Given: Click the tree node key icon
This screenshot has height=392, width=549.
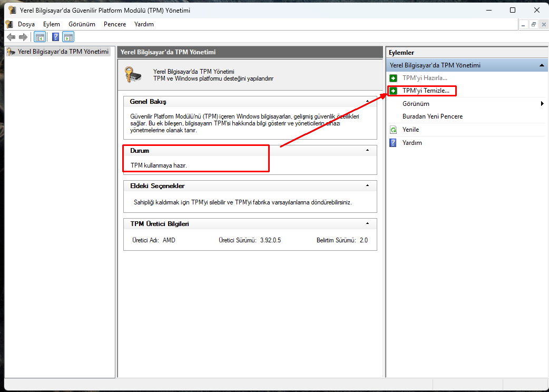Looking at the screenshot, I should [12, 52].
